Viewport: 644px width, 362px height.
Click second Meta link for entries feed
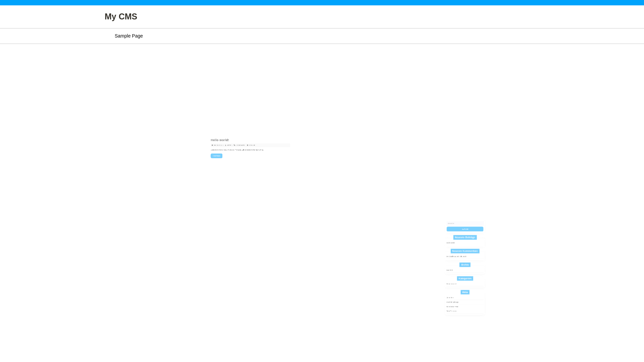tap(452, 302)
